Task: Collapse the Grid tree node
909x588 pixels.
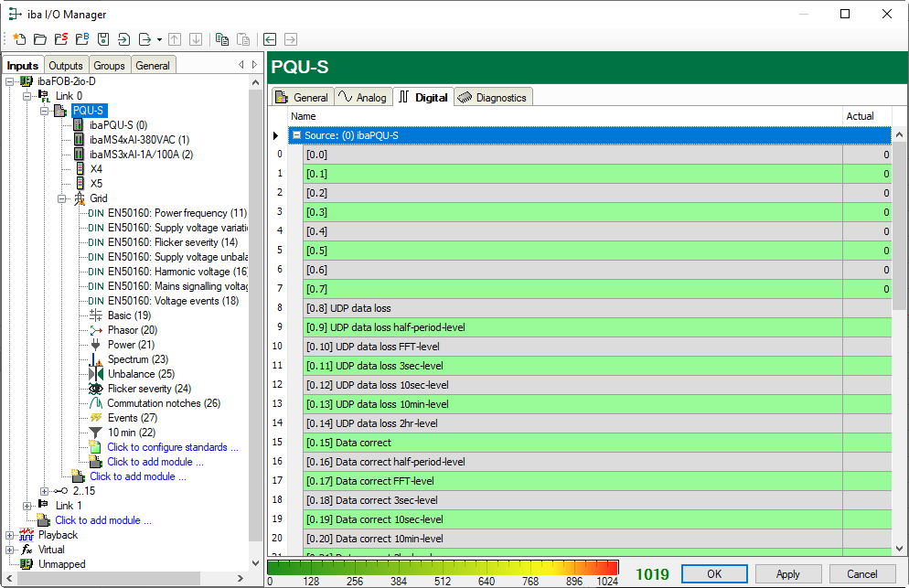Action: click(x=62, y=198)
